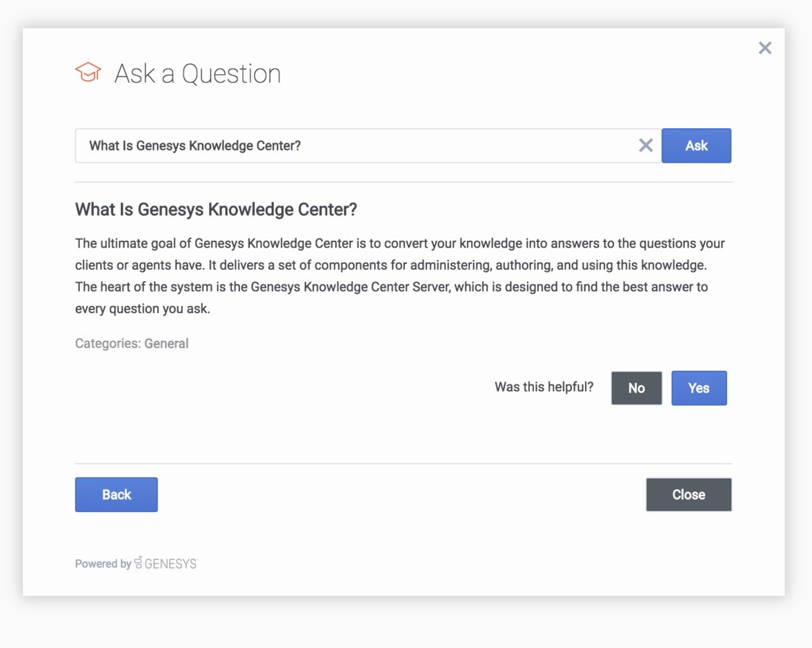
Task: Select the 'Ask a Question' title text
Action: point(198,73)
